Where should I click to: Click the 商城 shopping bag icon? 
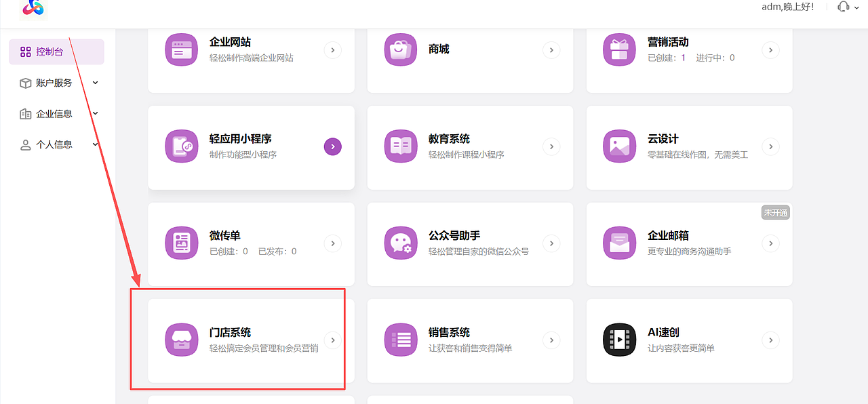tap(400, 49)
